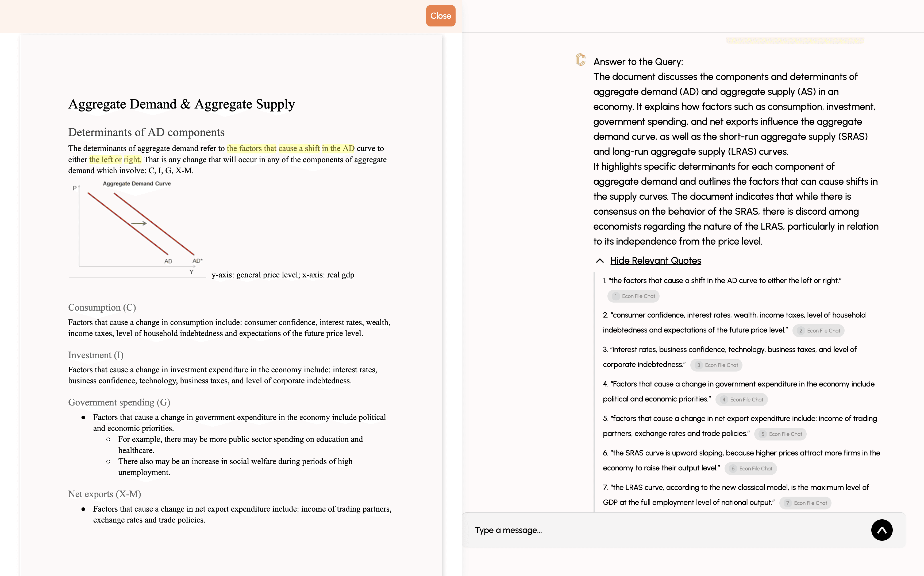Click highlighted text "the left or"
The height and width of the screenshot is (576, 924).
[x=106, y=159]
